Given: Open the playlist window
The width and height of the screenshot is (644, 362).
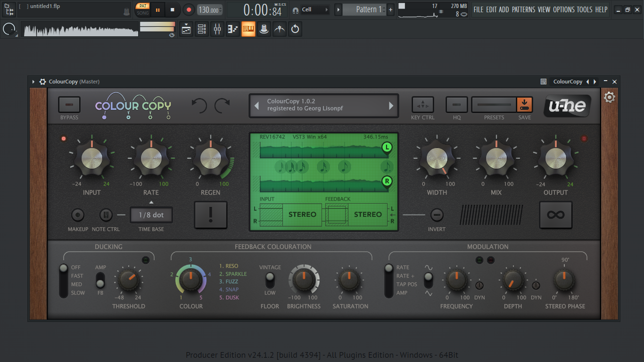Looking at the screenshot, I should 186,29.
